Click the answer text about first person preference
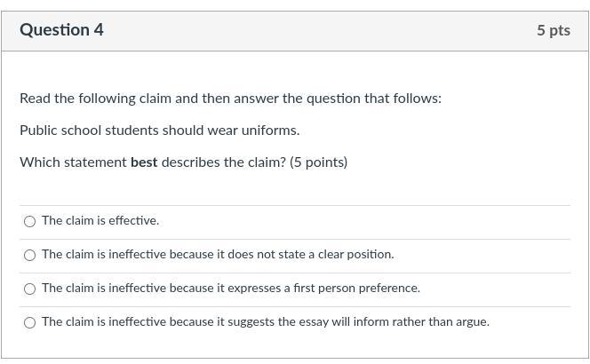590x364 pixels. click(231, 288)
